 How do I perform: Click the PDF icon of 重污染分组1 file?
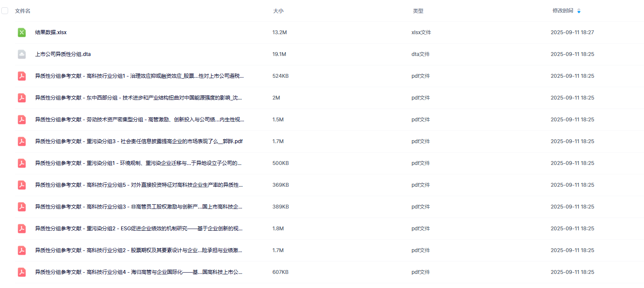pos(22,163)
